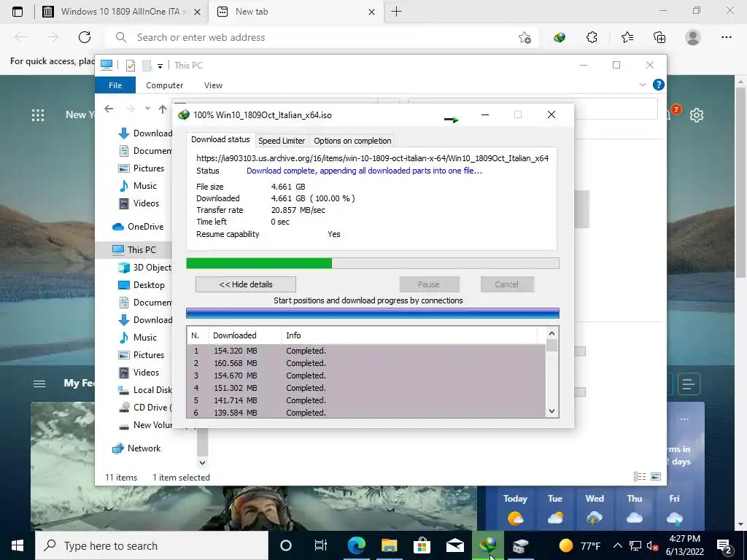This screenshot has height=560, width=747.
Task: Select connection row 2 with 160.568 MB
Action: 366,363
